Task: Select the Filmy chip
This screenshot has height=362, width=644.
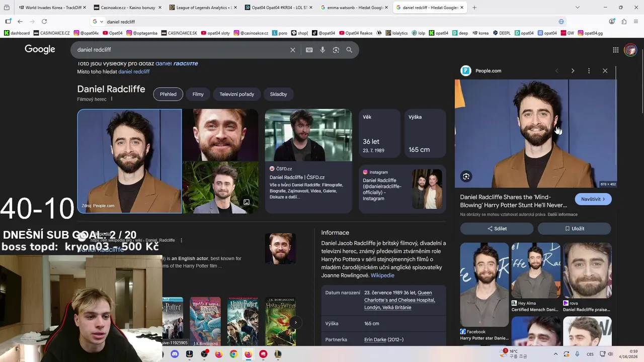Action: coord(198,94)
